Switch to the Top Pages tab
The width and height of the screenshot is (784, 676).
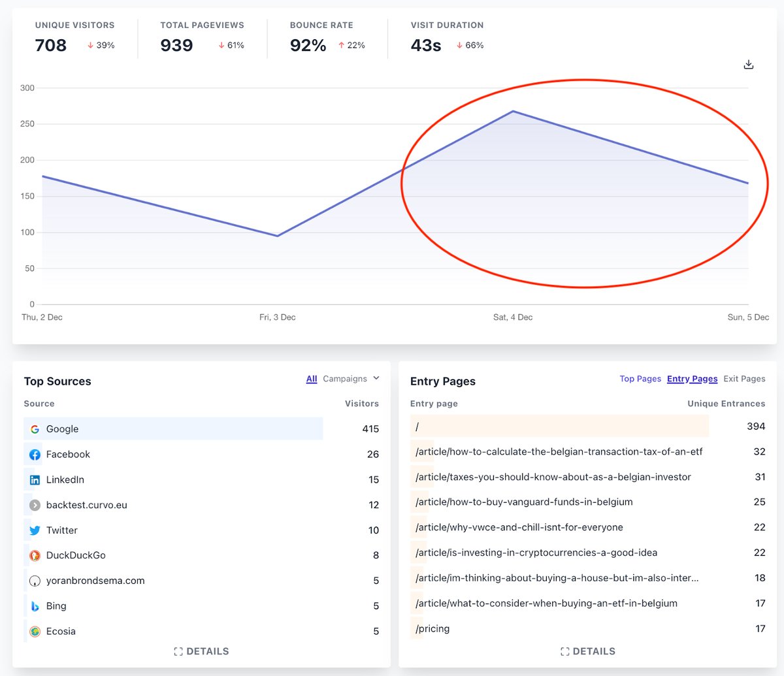(640, 379)
